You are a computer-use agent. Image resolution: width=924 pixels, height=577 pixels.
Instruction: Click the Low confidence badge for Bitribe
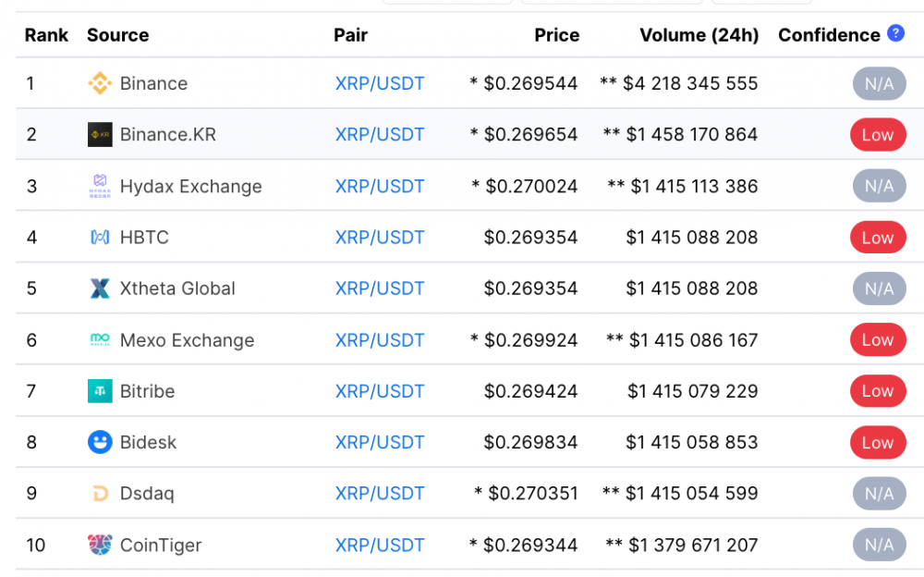(x=878, y=391)
